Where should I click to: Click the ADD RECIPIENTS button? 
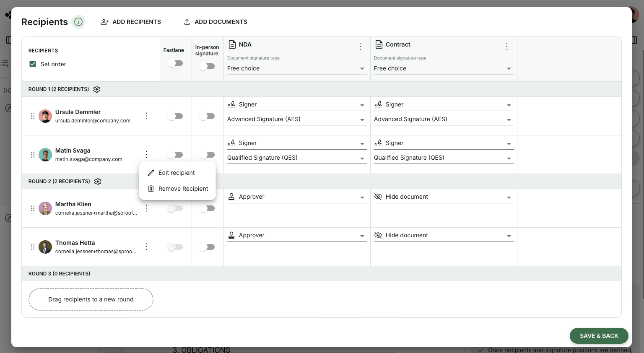[131, 22]
